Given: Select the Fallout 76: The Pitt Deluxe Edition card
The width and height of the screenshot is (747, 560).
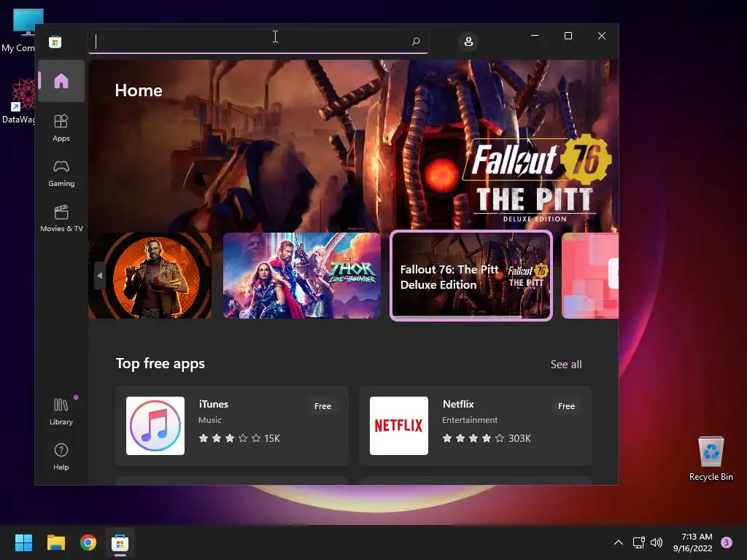Looking at the screenshot, I should pyautogui.click(x=471, y=275).
